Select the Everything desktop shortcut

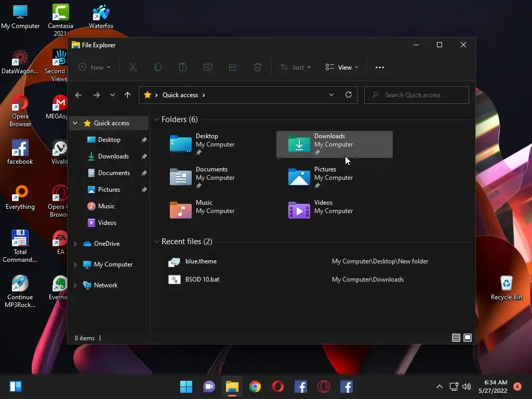coord(20,197)
